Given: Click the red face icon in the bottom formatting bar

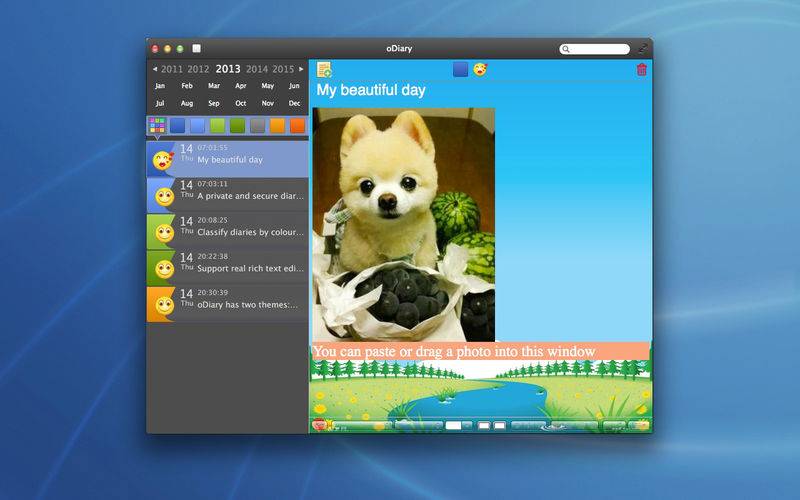Looking at the screenshot, I should (319, 424).
